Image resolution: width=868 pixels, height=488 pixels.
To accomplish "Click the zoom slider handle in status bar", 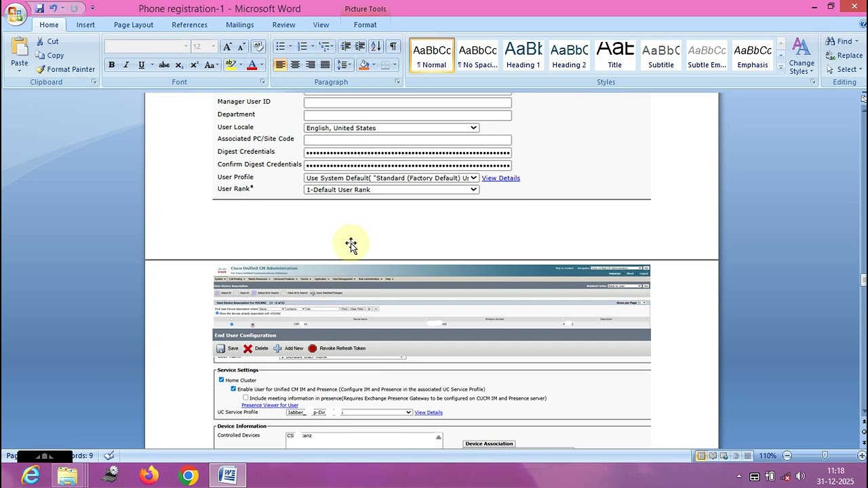I will [825, 455].
